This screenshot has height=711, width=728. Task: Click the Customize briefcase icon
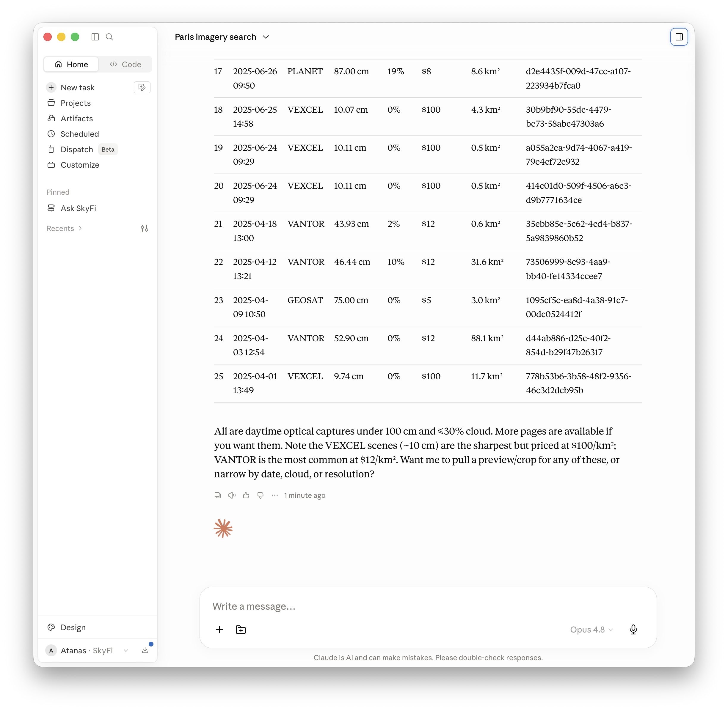[51, 165]
